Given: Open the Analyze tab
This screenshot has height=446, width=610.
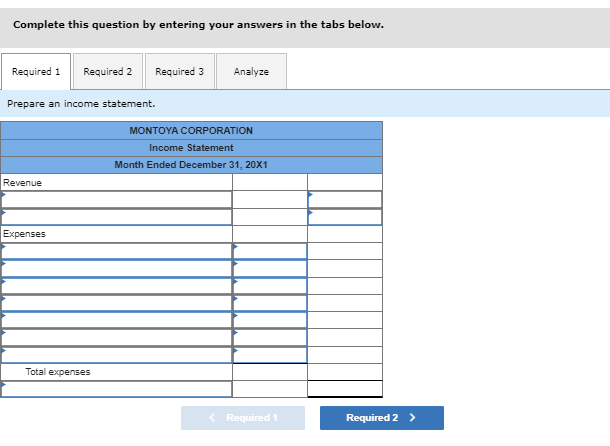Looking at the screenshot, I should [251, 72].
